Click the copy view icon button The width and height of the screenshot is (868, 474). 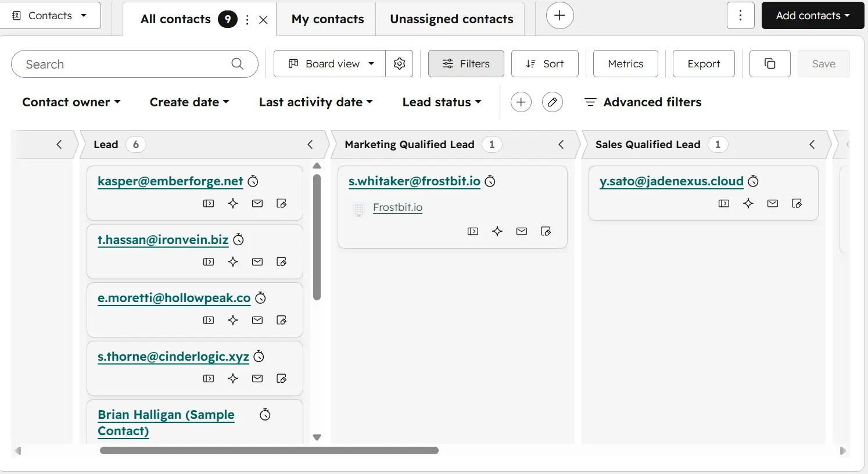coord(770,64)
